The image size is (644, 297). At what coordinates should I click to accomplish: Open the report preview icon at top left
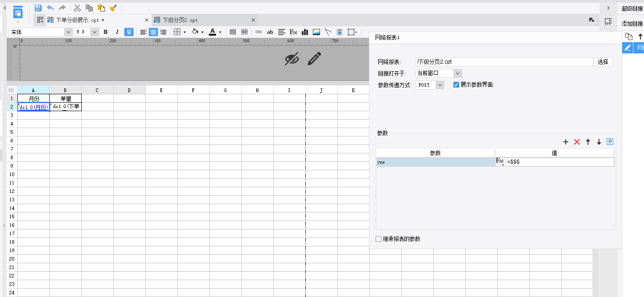pyautogui.click(x=18, y=12)
